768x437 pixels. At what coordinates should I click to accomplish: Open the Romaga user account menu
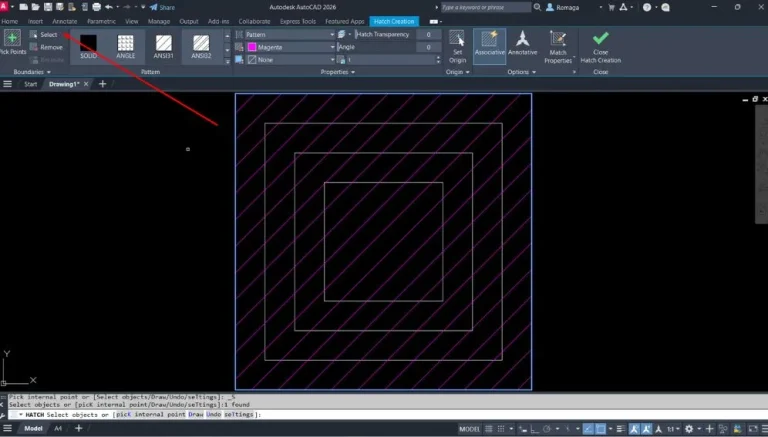[x=574, y=7]
